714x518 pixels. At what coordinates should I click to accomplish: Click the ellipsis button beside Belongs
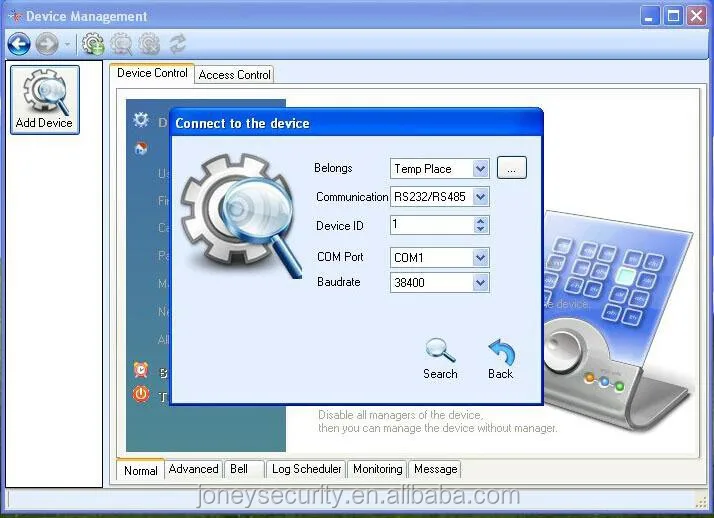tap(511, 169)
